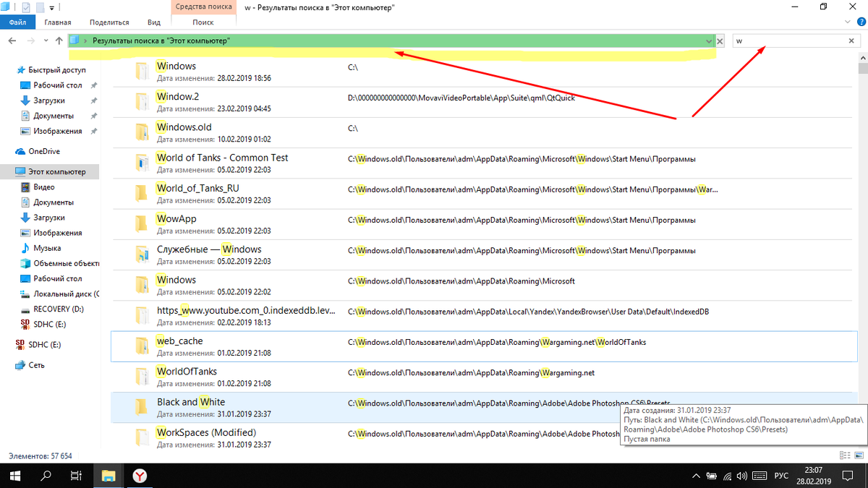
Task: Select the https_www.youtube.com_0.indexeddb result
Action: [x=246, y=310]
